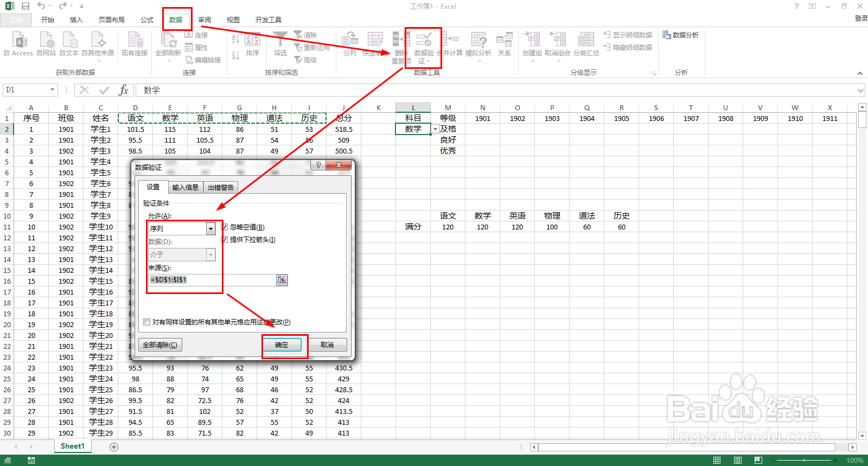Viewport: 868px width, 466px height.
Task: Switch to Error Alert (出错警告) tab
Action: tap(221, 188)
